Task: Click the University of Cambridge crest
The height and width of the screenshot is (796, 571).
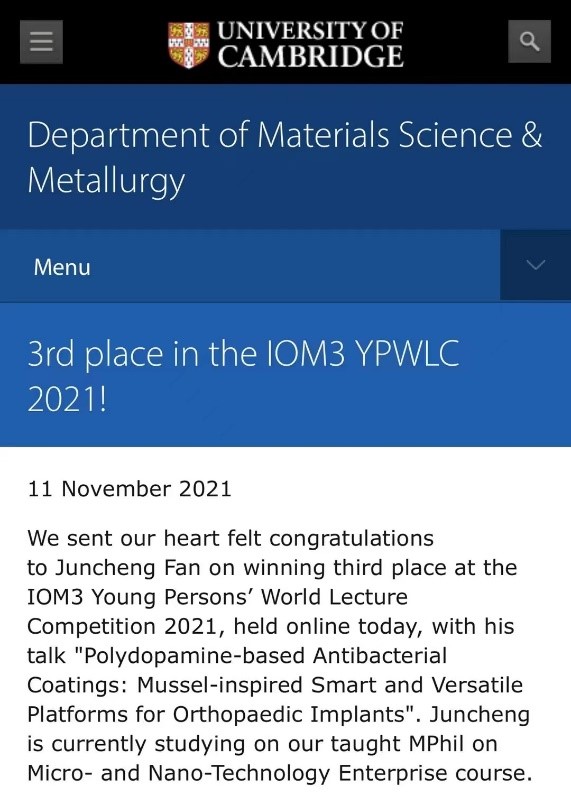Action: click(188, 45)
